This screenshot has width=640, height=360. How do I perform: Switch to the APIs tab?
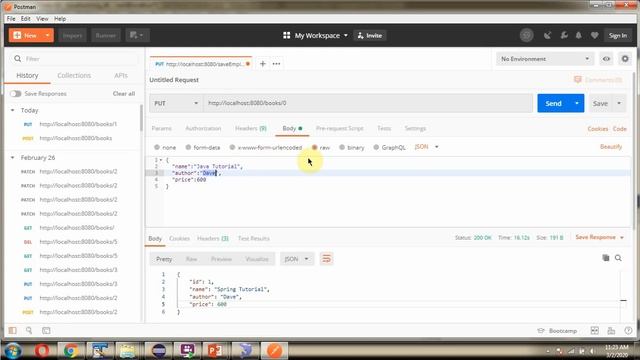tap(121, 76)
